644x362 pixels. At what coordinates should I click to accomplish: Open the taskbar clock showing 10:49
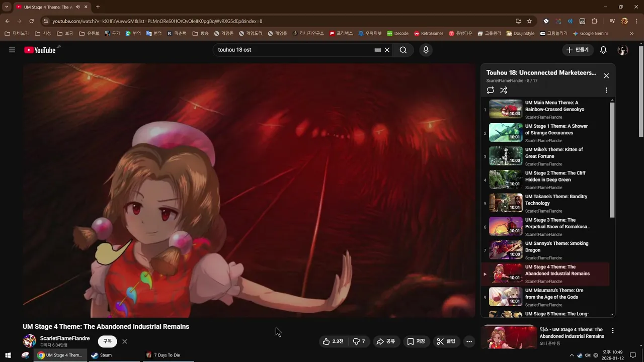(x=613, y=355)
